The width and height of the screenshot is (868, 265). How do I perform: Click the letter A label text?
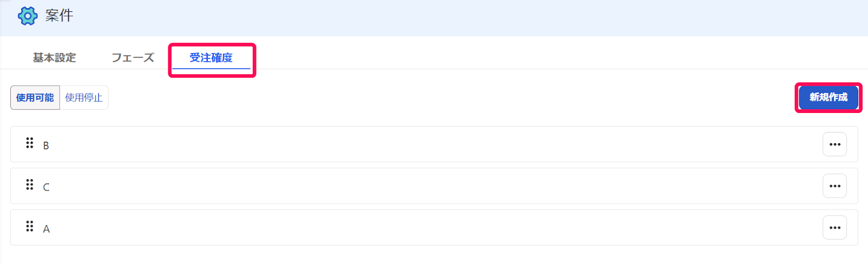click(x=46, y=229)
